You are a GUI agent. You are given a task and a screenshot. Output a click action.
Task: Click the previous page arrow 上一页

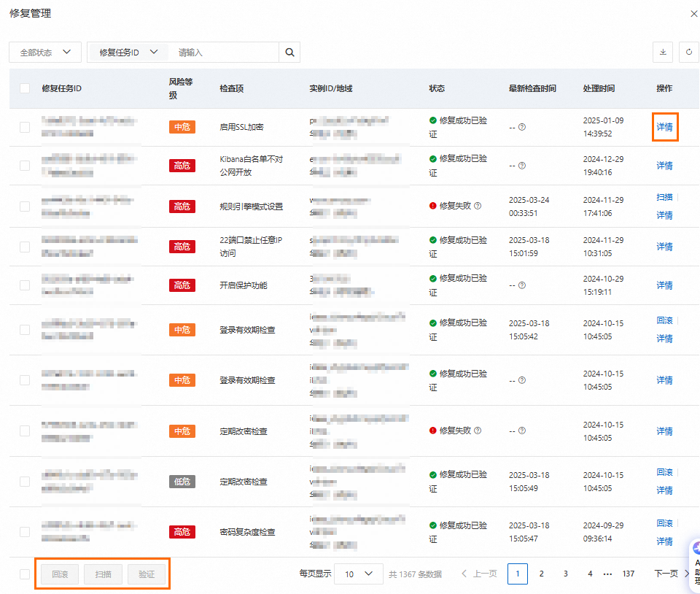coord(479,574)
